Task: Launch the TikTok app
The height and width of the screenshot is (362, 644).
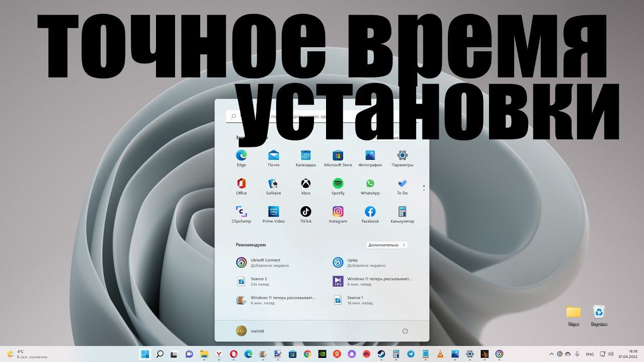Action: click(306, 214)
